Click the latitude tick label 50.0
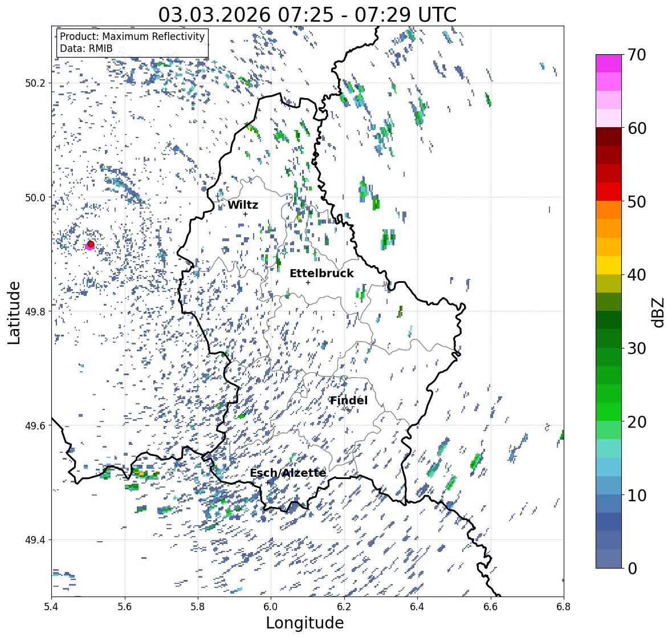This screenshot has height=637, width=672. [35, 198]
